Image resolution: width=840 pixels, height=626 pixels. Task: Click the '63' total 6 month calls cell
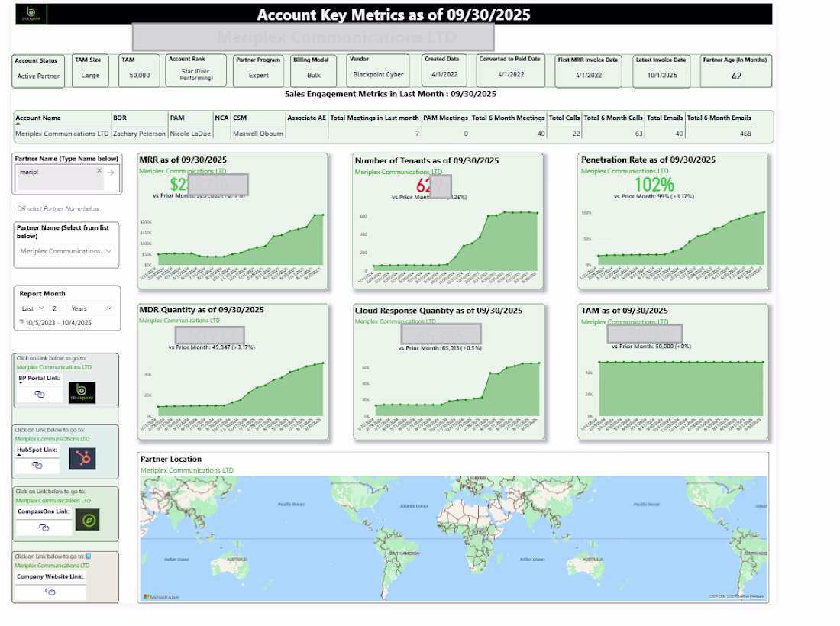point(638,134)
